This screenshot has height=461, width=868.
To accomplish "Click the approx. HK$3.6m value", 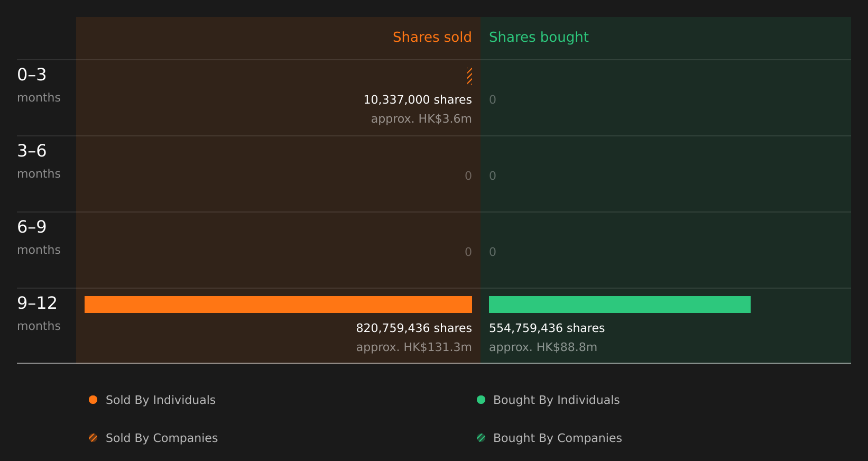I will pyautogui.click(x=421, y=119).
